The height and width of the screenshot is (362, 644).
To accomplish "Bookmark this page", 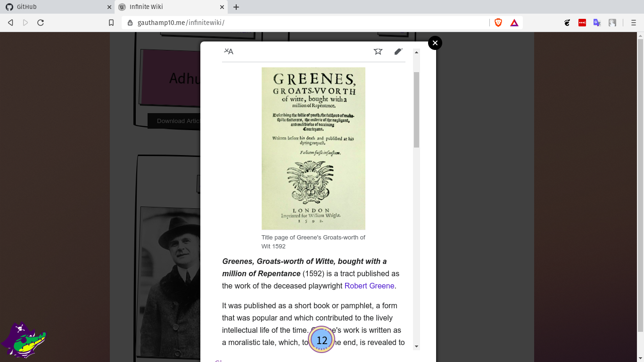I will pos(111,23).
